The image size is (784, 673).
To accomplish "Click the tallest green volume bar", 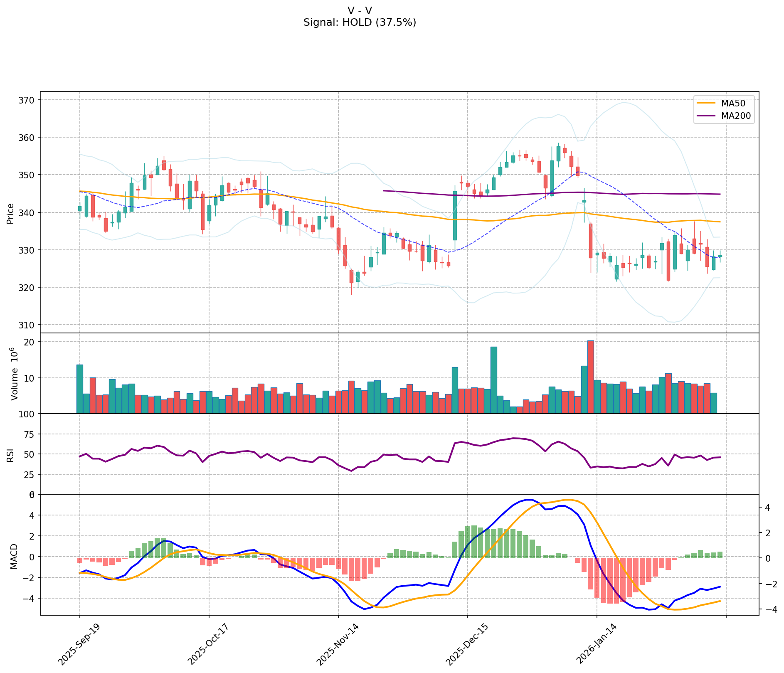I will click(x=493, y=380).
